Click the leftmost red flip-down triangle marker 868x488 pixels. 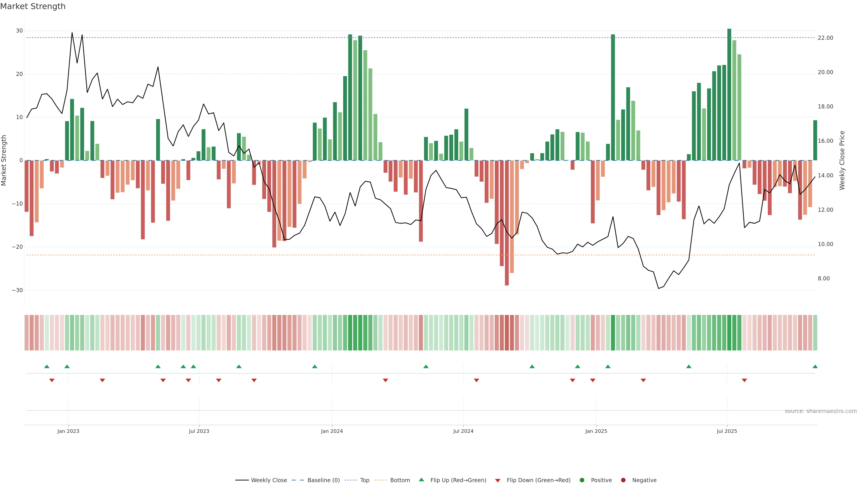52,380
